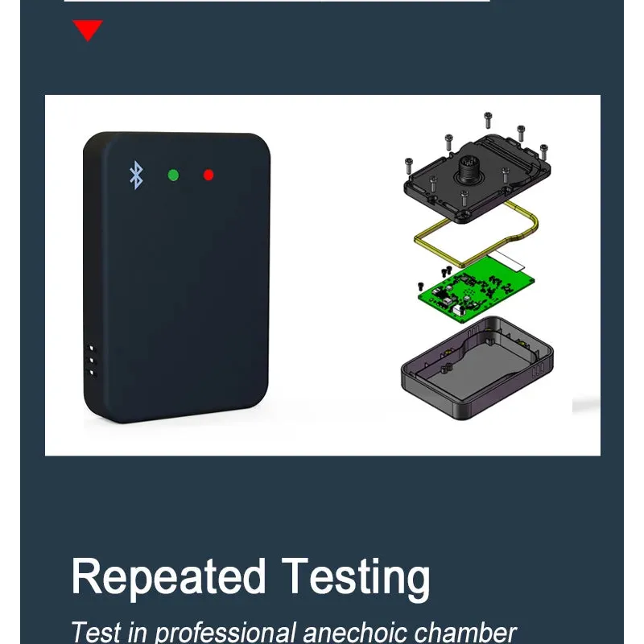644x644 pixels.
Task: Click the red LED indicator dot
Action: [x=208, y=175]
